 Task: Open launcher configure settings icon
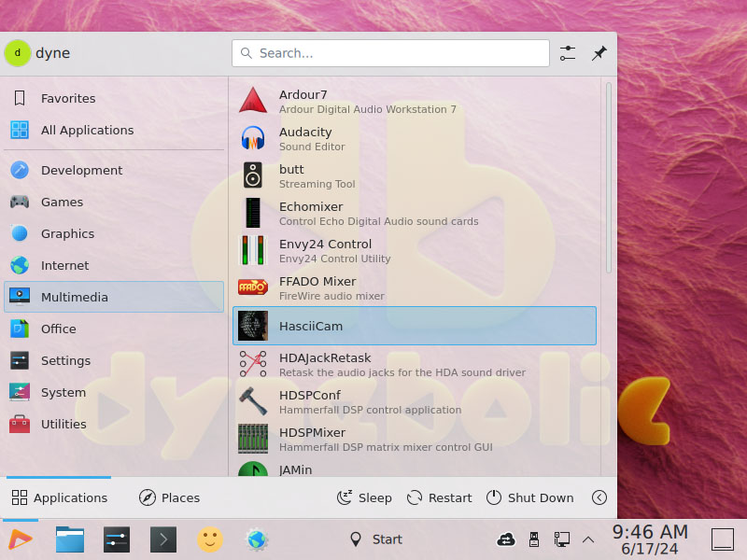tap(568, 53)
